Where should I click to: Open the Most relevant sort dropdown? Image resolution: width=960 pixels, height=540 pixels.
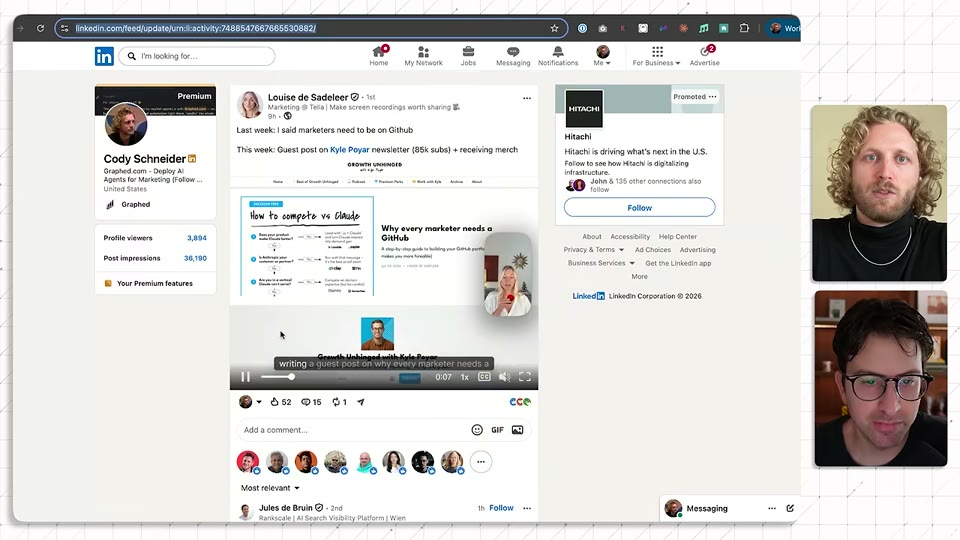[x=270, y=488]
